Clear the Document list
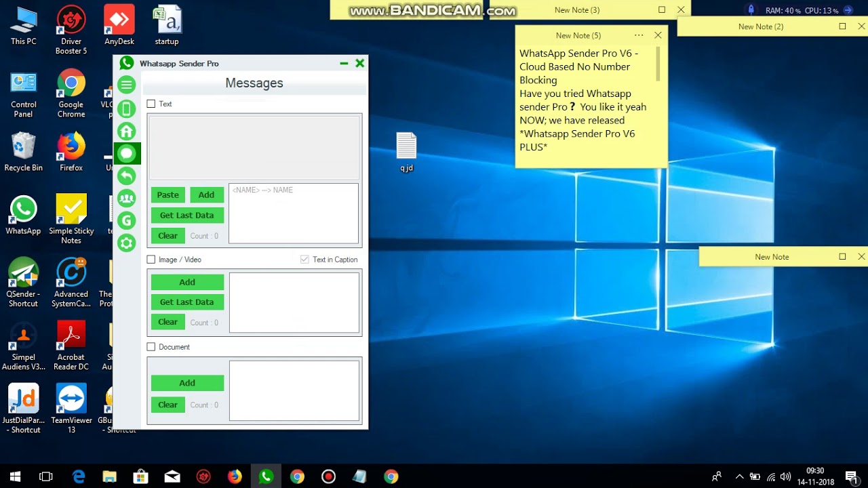 tap(168, 405)
